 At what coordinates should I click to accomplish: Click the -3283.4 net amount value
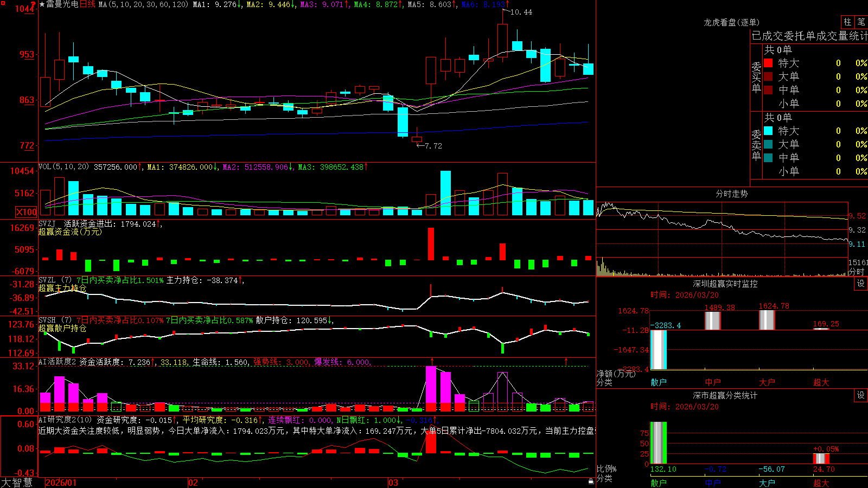tap(666, 325)
